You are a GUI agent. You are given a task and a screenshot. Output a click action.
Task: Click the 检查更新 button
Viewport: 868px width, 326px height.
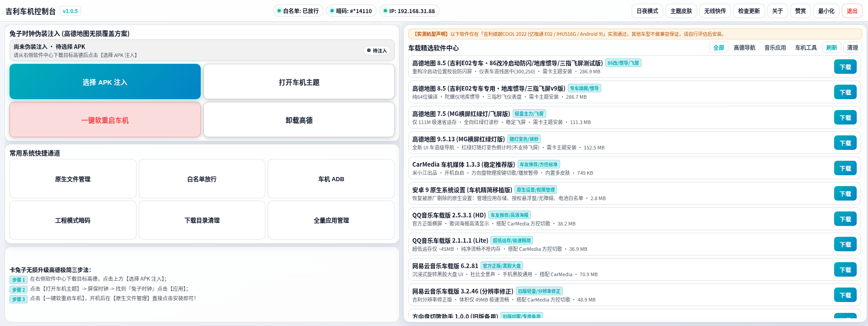(x=749, y=11)
